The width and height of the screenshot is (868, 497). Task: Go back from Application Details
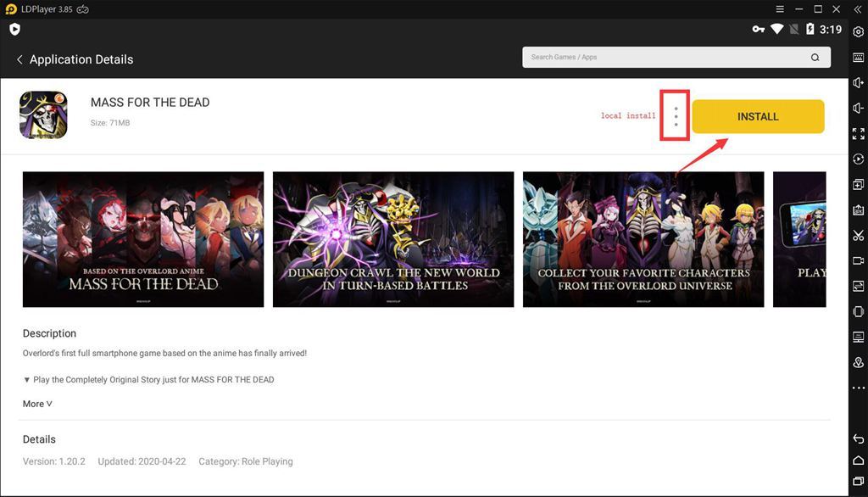point(19,59)
